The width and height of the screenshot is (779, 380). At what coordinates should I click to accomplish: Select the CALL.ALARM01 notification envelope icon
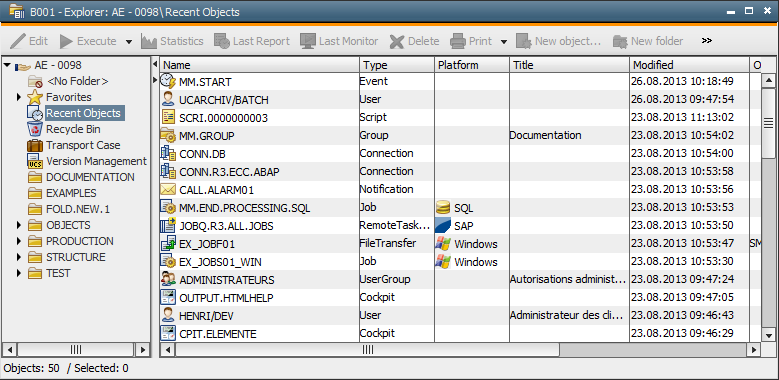point(168,189)
